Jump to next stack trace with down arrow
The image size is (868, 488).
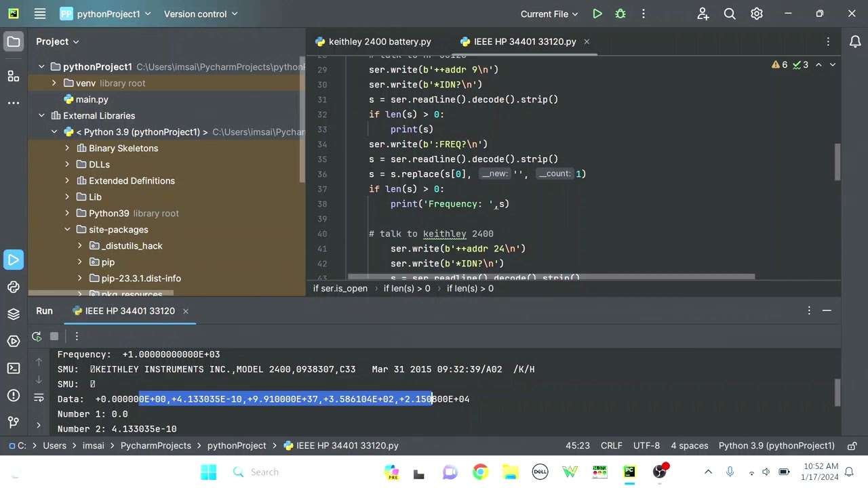click(x=39, y=380)
